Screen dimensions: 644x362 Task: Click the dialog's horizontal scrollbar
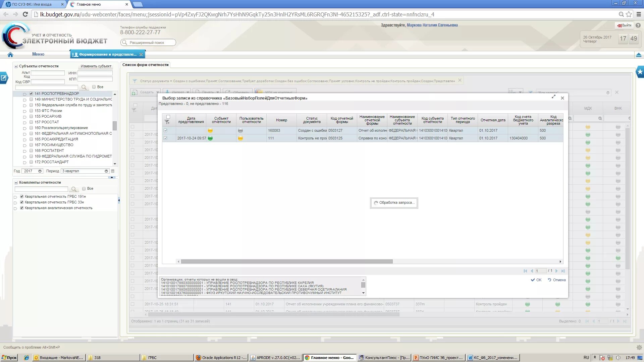286,262
